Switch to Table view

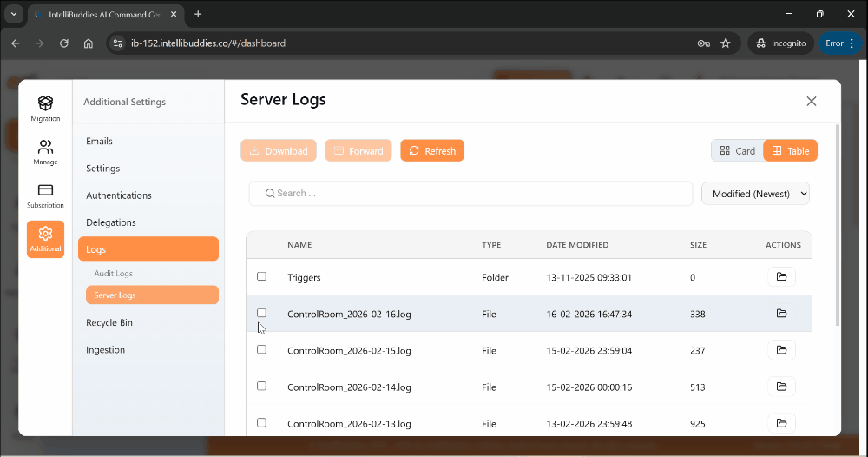[x=791, y=150]
